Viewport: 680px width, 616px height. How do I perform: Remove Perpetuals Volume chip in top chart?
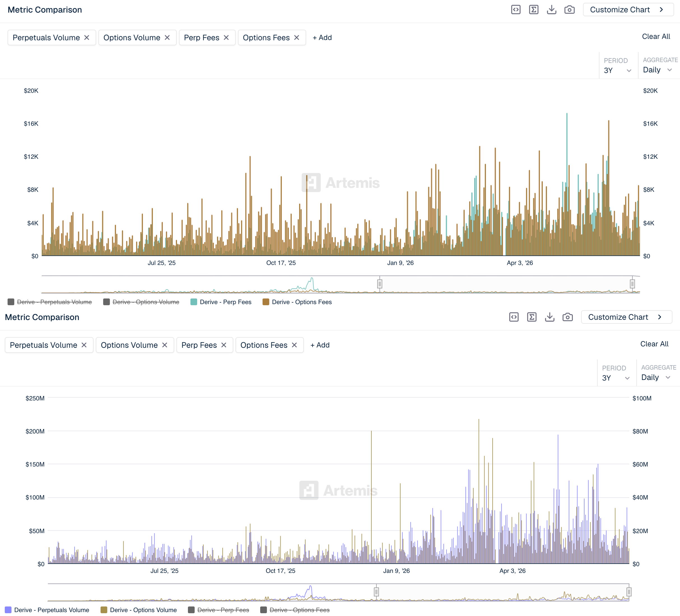(87, 38)
